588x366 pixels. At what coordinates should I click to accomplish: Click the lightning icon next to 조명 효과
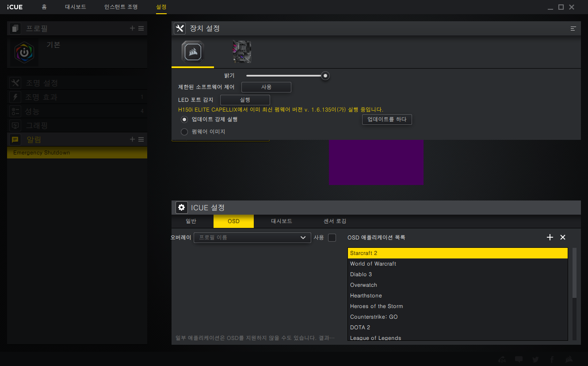tap(15, 97)
